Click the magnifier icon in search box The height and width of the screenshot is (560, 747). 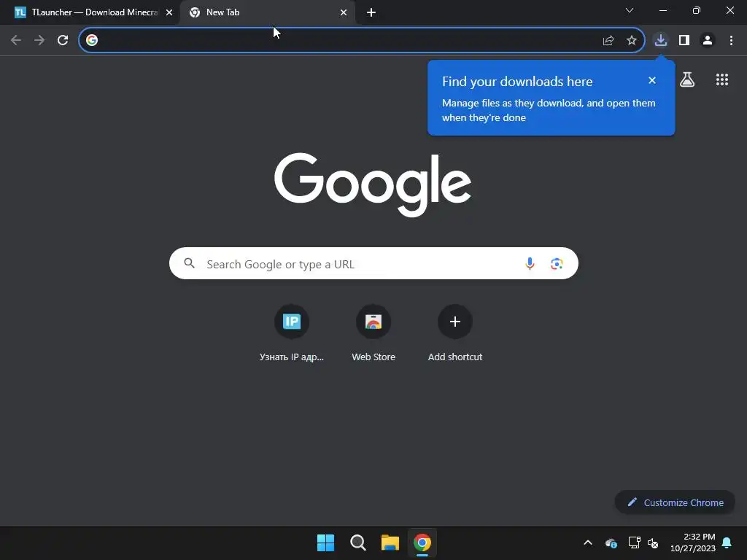click(190, 262)
